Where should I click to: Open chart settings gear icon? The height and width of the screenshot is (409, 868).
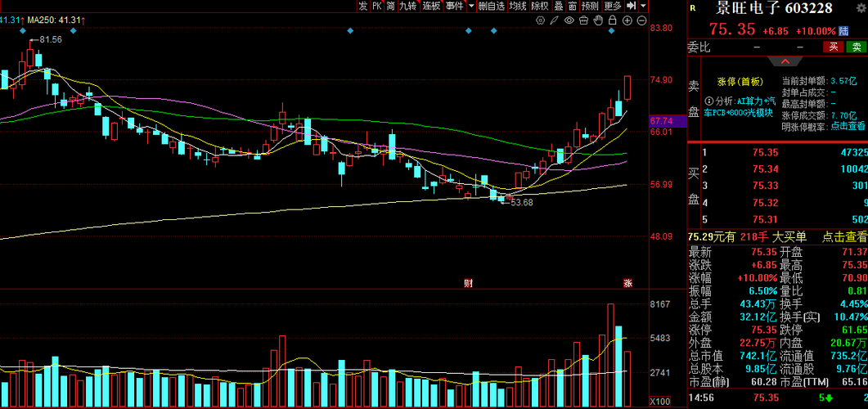point(540,20)
